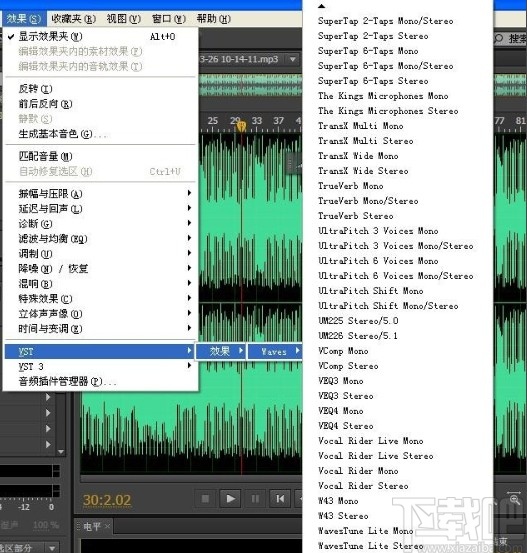The height and width of the screenshot is (553, 527).
Task: Expand the highlighted VST submenu
Action: [x=99, y=351]
